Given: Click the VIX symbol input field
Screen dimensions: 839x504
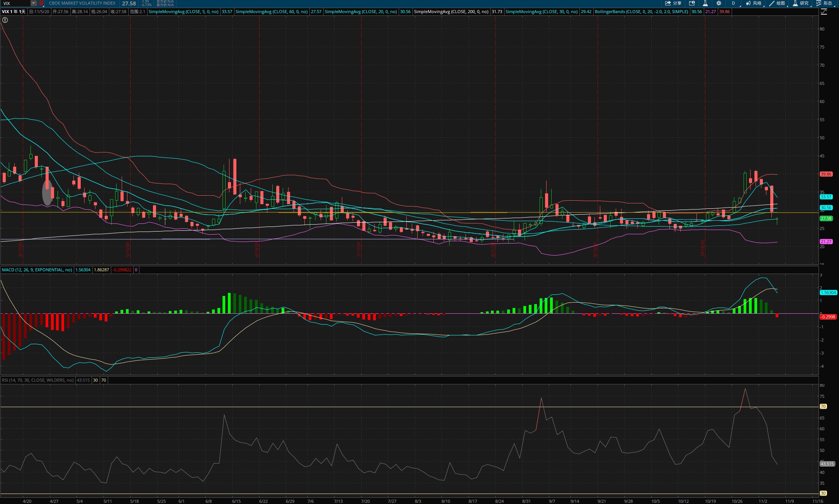Looking at the screenshot, I should [15, 3].
